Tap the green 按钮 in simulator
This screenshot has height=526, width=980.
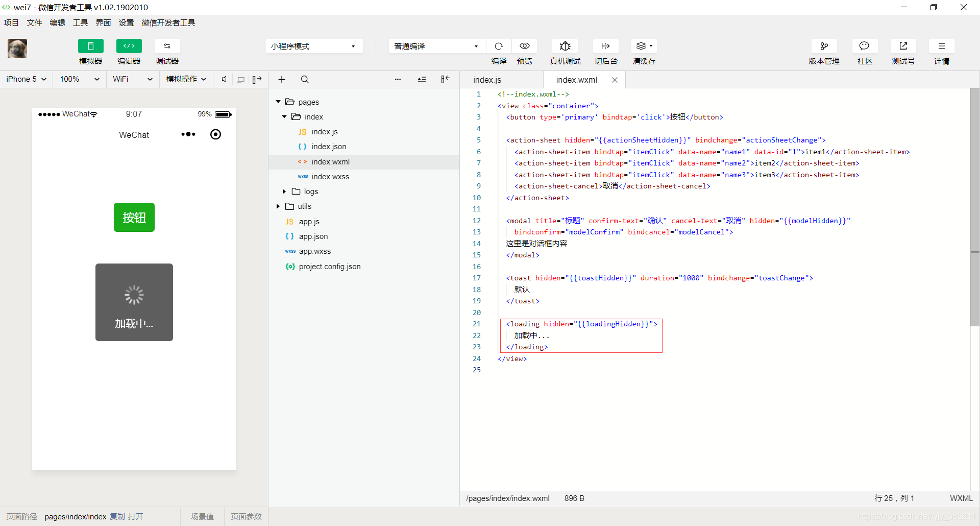(134, 218)
